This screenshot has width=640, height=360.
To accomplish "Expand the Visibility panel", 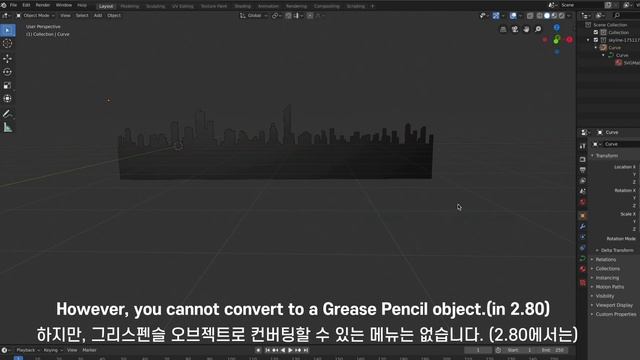I will [x=604, y=296].
